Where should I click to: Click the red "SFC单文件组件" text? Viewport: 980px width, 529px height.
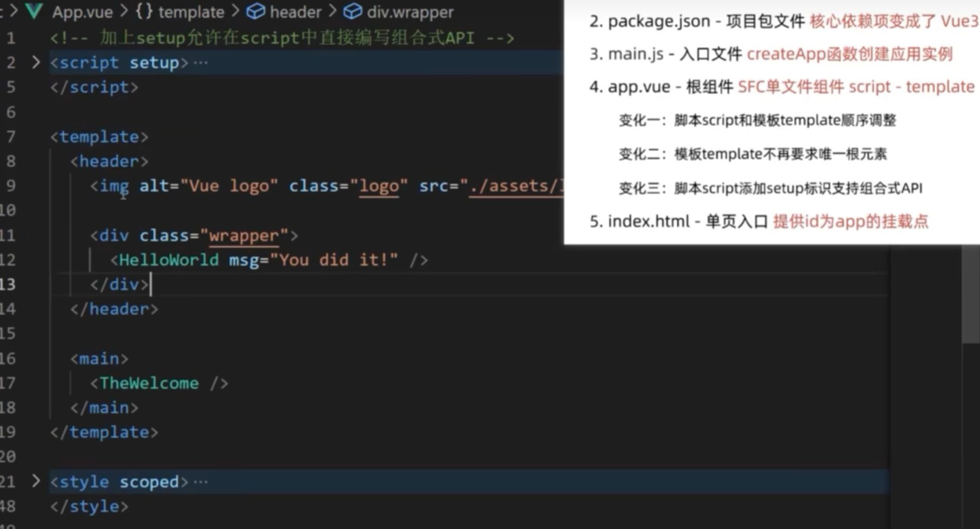[790, 86]
